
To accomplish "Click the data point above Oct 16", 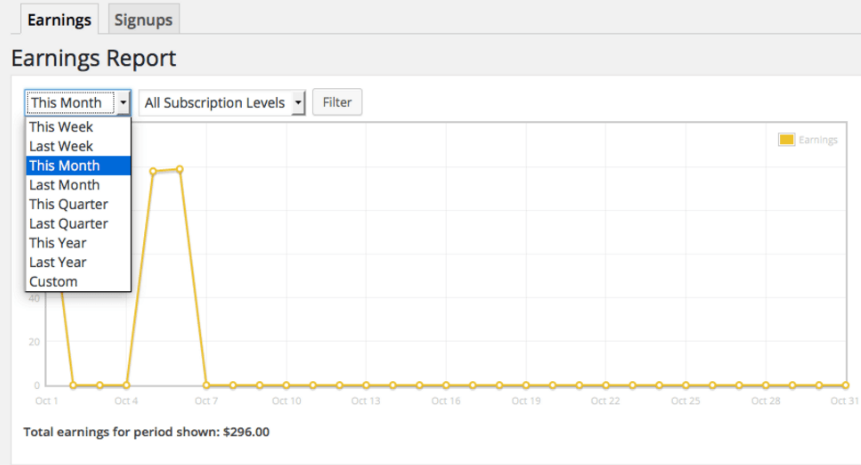I will (446, 385).
